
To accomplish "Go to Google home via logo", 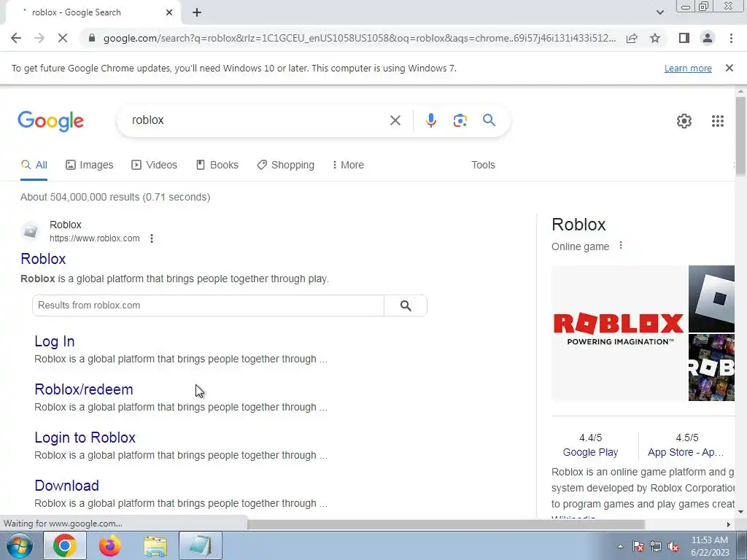I will 51,122.
